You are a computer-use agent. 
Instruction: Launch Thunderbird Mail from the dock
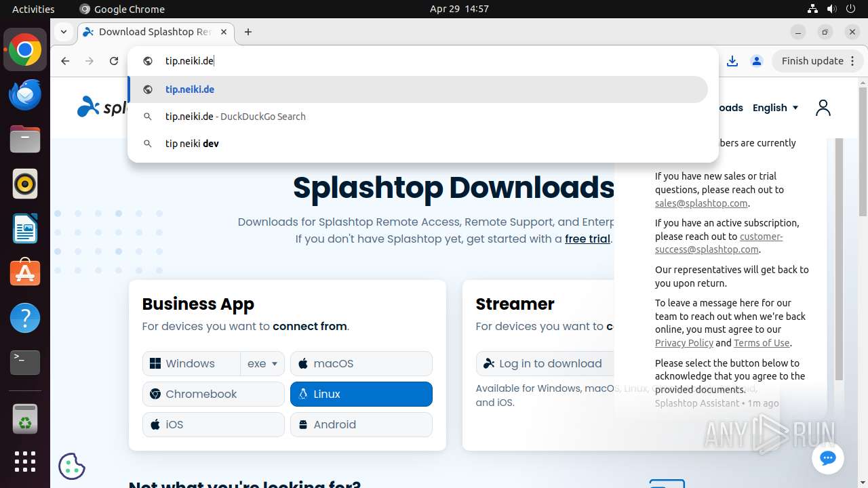tap(25, 95)
